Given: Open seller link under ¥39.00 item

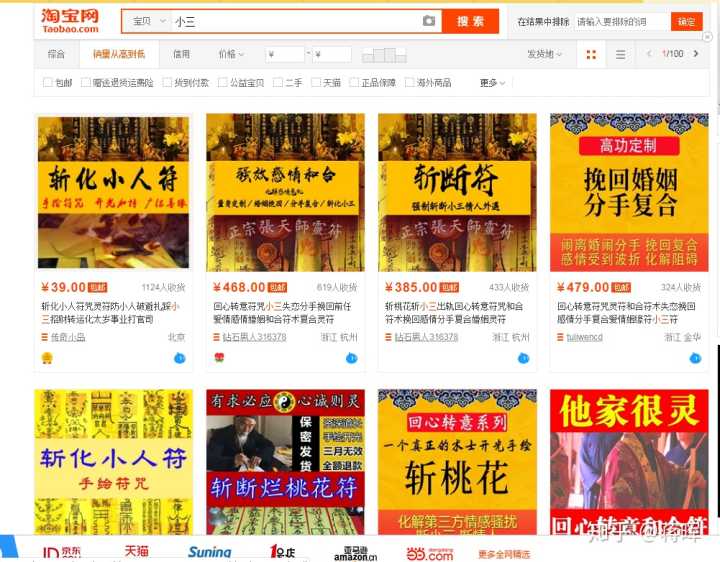Looking at the screenshot, I should (x=68, y=337).
